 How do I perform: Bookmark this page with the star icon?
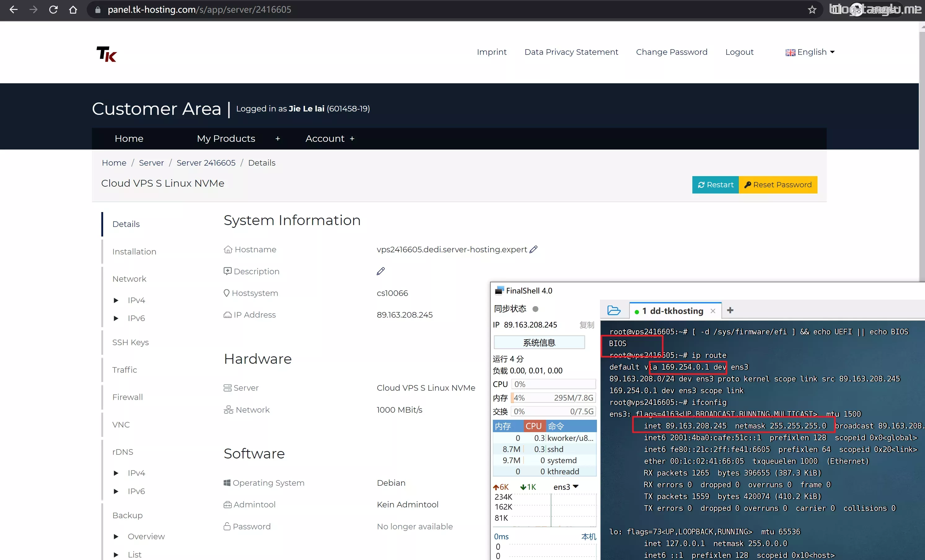(x=812, y=10)
